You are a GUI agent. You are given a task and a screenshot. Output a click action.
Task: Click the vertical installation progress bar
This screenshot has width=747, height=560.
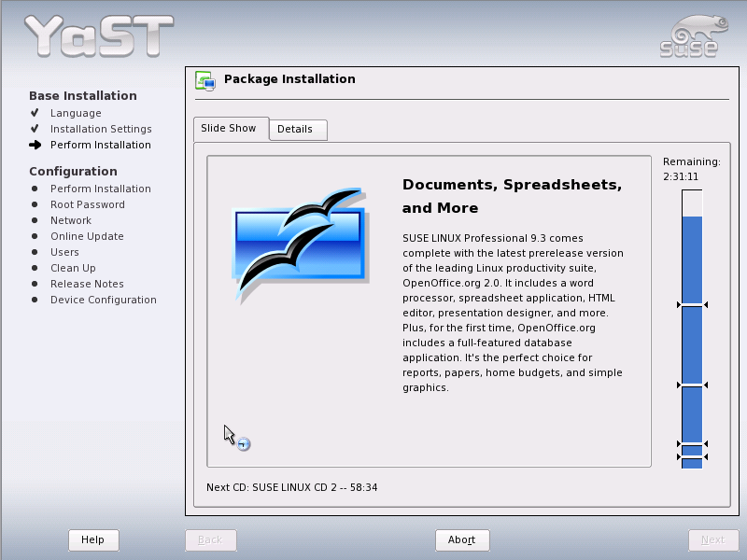692,329
